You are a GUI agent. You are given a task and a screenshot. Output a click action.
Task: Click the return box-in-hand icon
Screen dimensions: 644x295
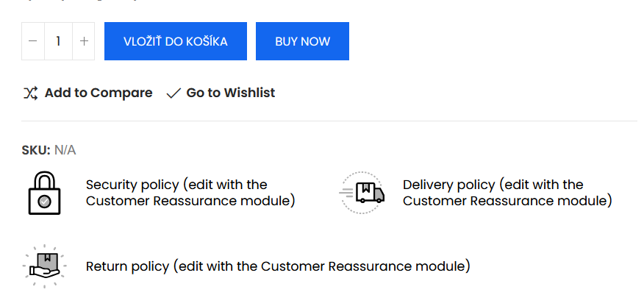coord(44,266)
